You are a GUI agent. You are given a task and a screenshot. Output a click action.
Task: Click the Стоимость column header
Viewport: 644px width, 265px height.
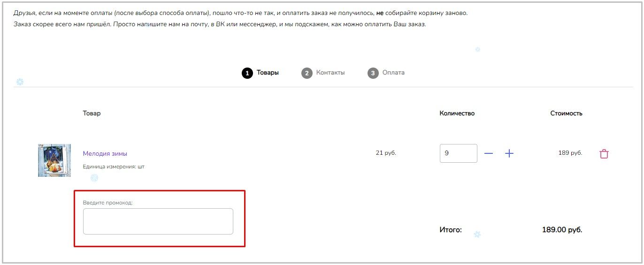click(x=567, y=113)
